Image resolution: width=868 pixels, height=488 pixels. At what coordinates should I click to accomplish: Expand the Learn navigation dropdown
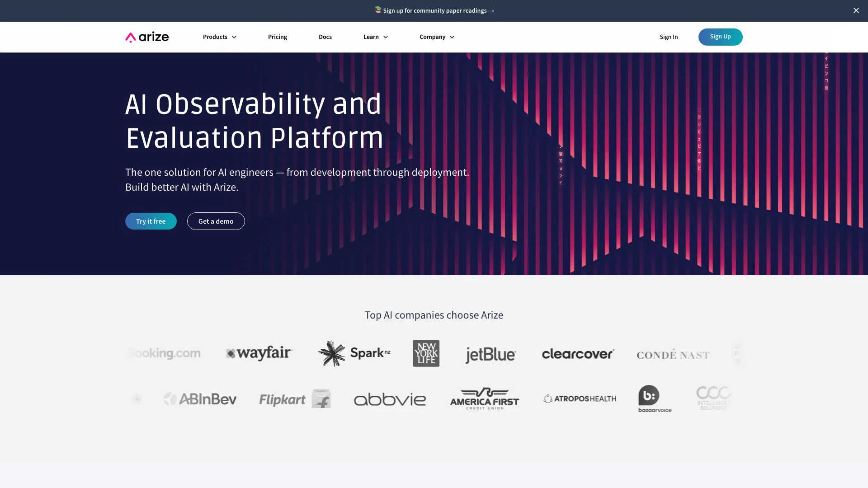(x=376, y=37)
